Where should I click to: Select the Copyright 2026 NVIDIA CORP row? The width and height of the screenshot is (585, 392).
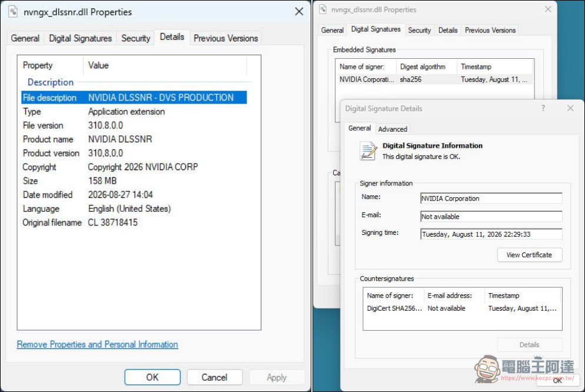[134, 167]
